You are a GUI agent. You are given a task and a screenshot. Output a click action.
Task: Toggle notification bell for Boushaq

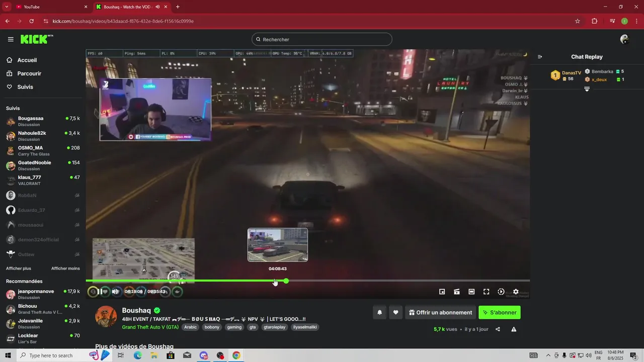(x=380, y=312)
